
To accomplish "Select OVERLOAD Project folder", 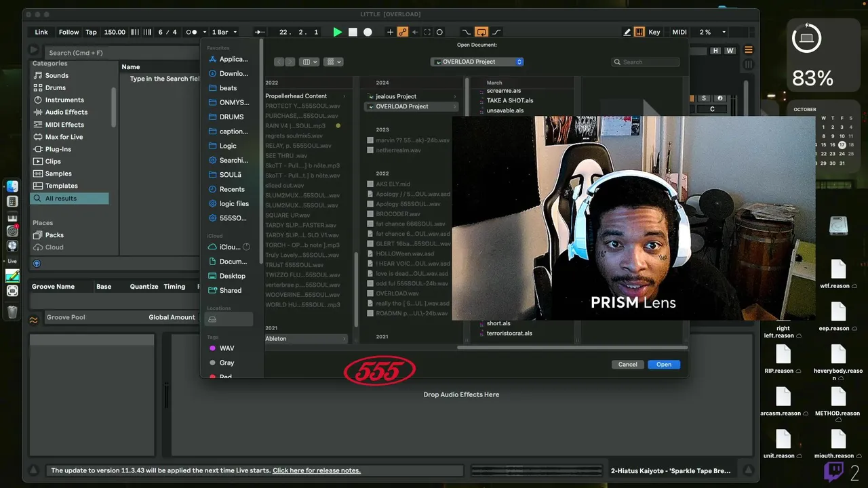I will pos(412,106).
